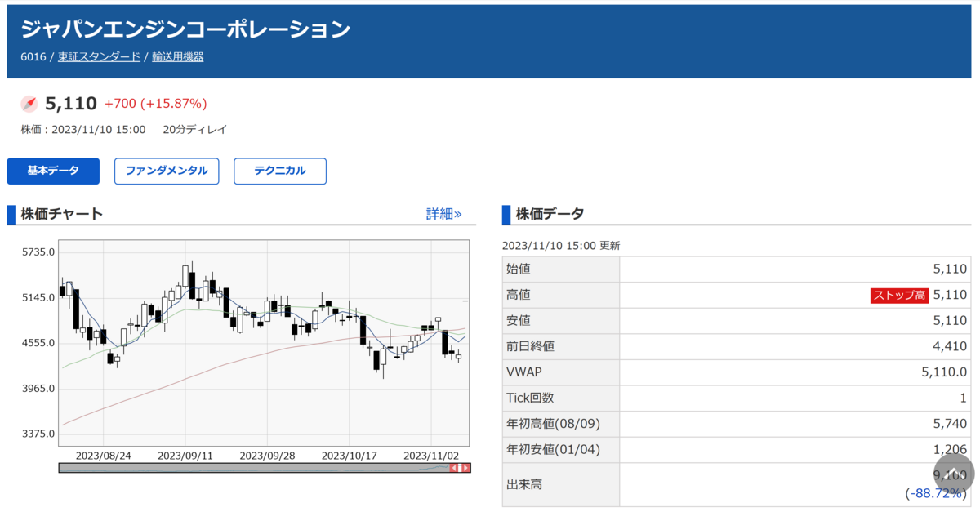Click the 20分ディレイ delay note

pos(195,129)
